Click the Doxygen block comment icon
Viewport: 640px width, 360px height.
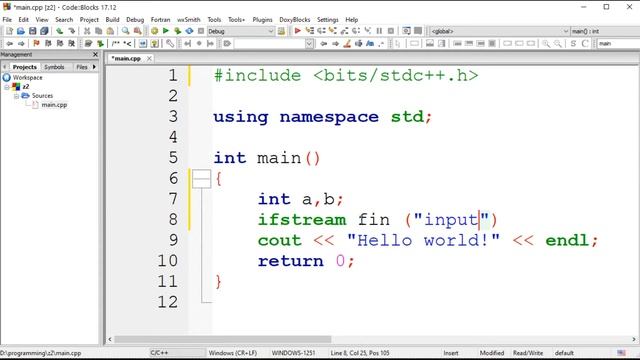click(116, 43)
